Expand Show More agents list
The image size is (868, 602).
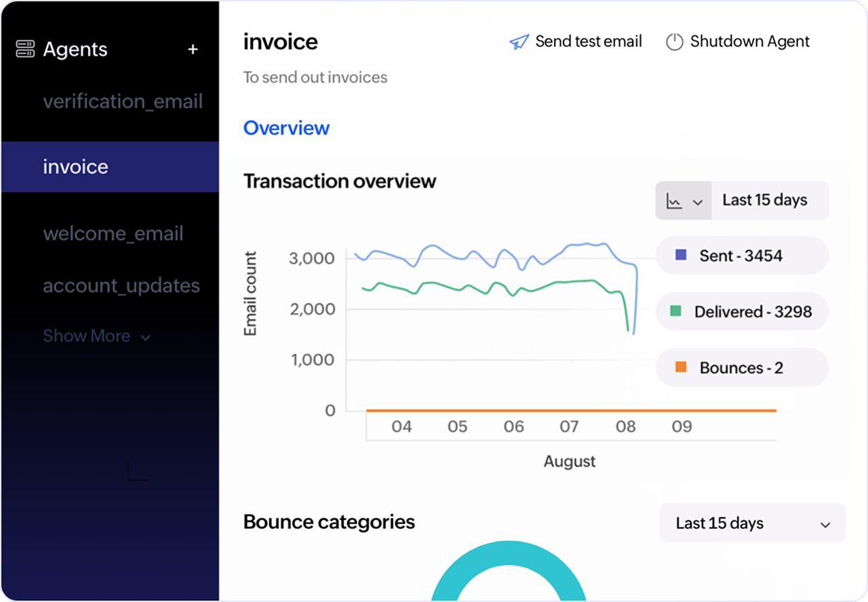[97, 336]
